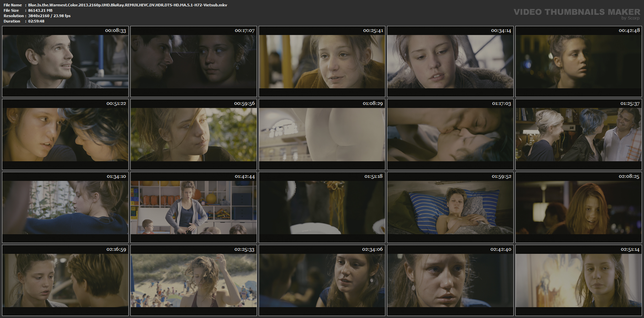644x318 pixels.
Task: Select the thumbnail timestamped 01:59:52
Action: coord(450,207)
